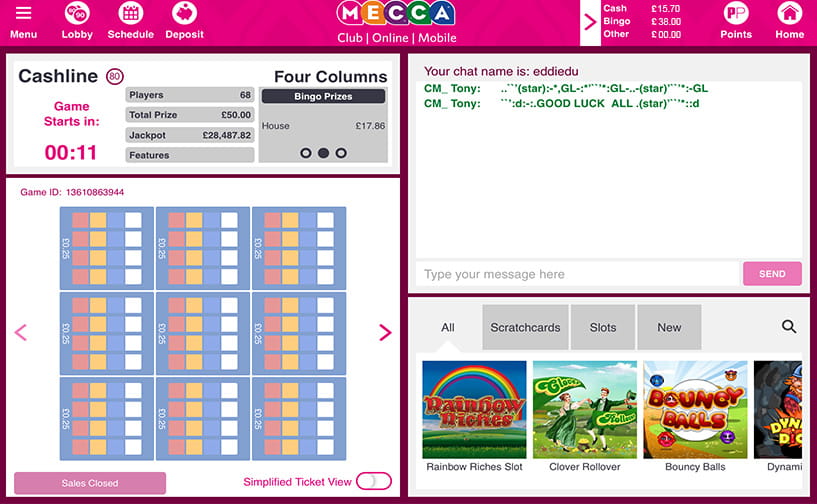Select third Bingo Prizes page dot
The image size is (817, 504).
(341, 153)
